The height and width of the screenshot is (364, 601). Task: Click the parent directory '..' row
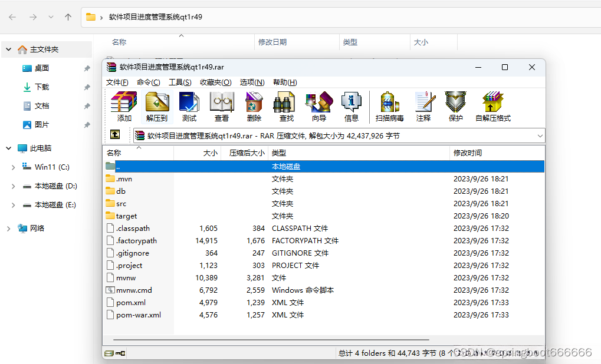(x=324, y=167)
